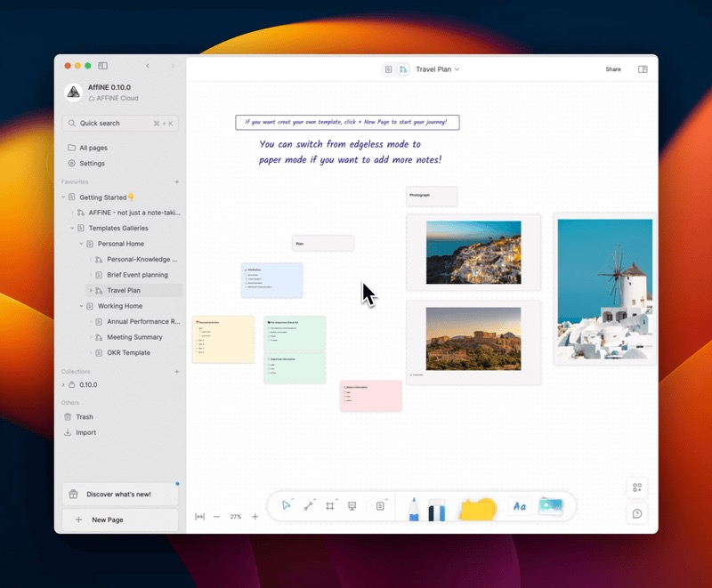The height and width of the screenshot is (588, 712).
Task: Choose the Note tool
Action: tap(381, 506)
